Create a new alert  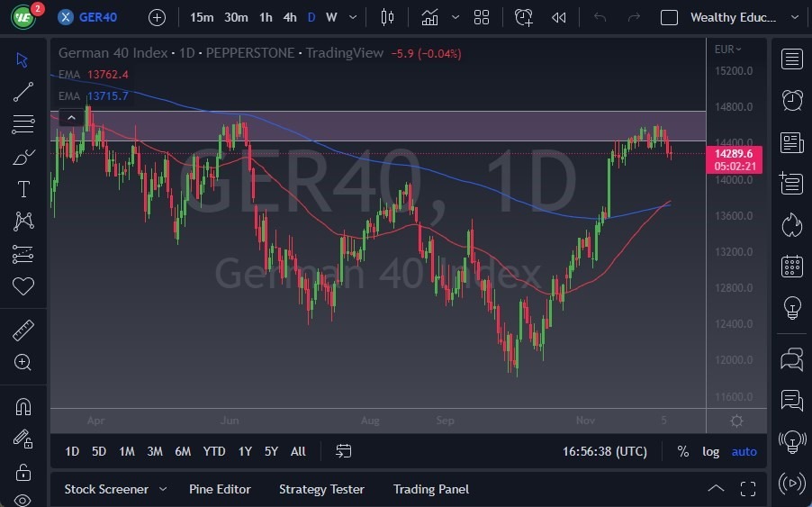[523, 17]
